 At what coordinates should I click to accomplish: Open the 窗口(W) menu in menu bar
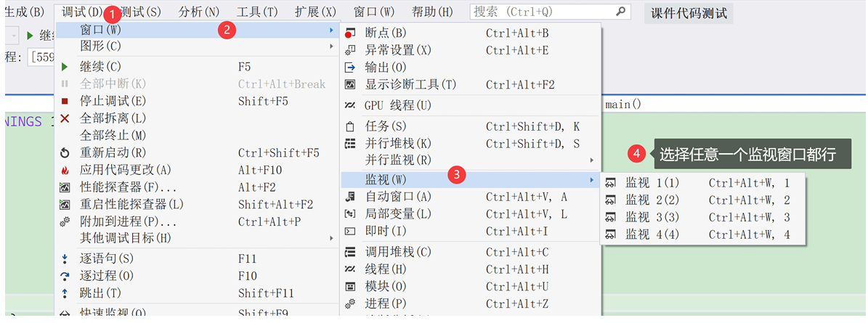tap(374, 12)
